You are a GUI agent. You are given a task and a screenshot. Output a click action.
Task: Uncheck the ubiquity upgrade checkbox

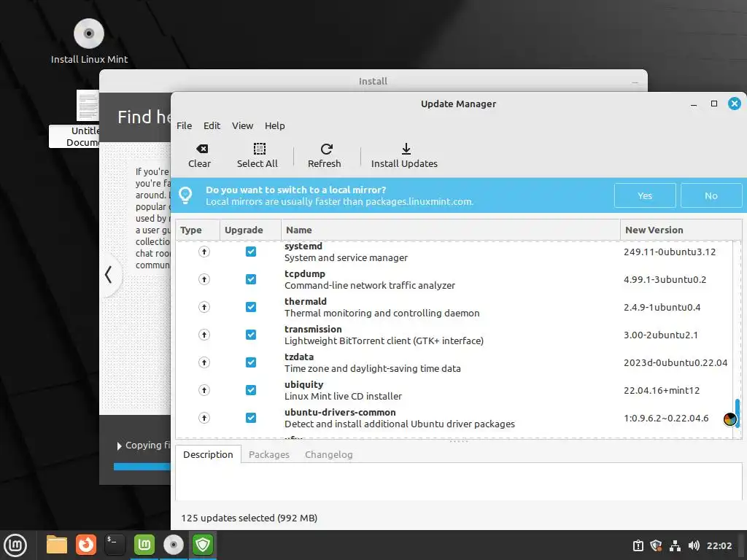251,390
